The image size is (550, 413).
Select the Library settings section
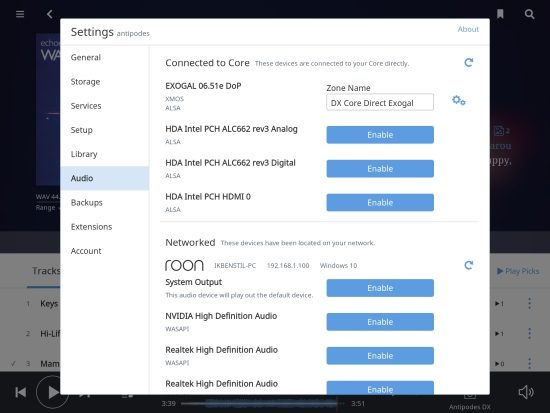click(105, 154)
